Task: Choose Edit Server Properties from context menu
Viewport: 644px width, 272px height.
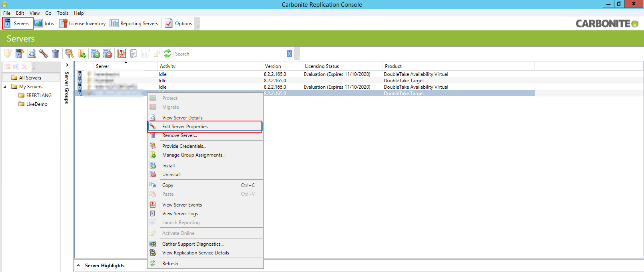Action: click(x=185, y=127)
